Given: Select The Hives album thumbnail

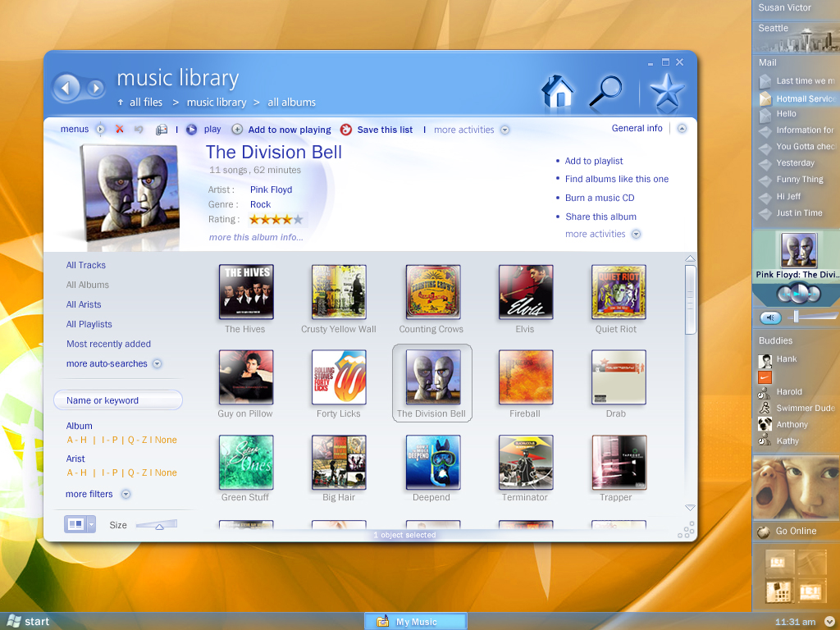Looking at the screenshot, I should [x=246, y=292].
